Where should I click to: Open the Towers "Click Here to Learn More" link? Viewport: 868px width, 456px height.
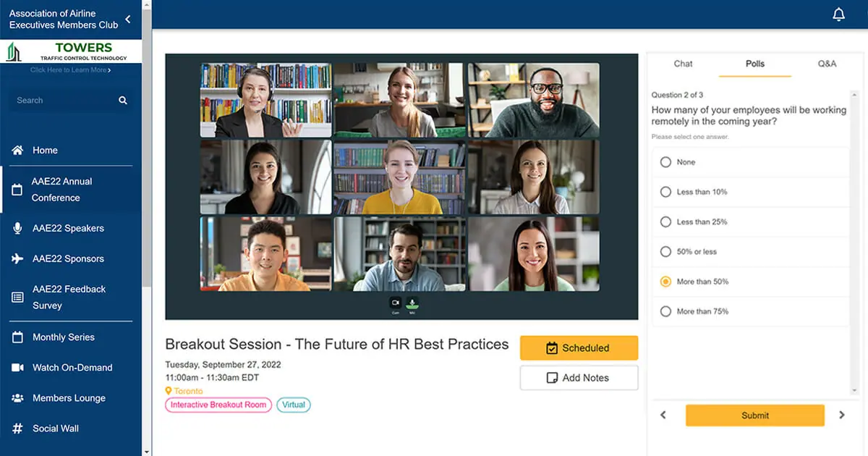(x=70, y=70)
